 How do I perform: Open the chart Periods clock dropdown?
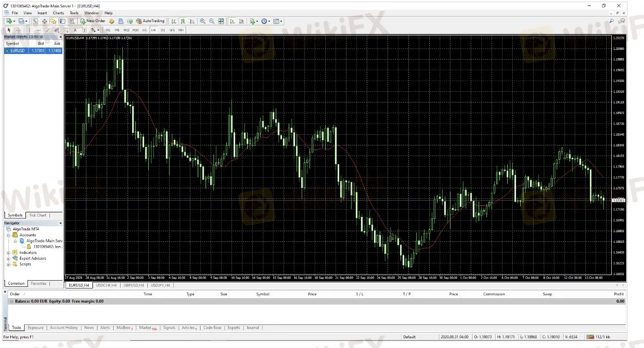(x=265, y=21)
